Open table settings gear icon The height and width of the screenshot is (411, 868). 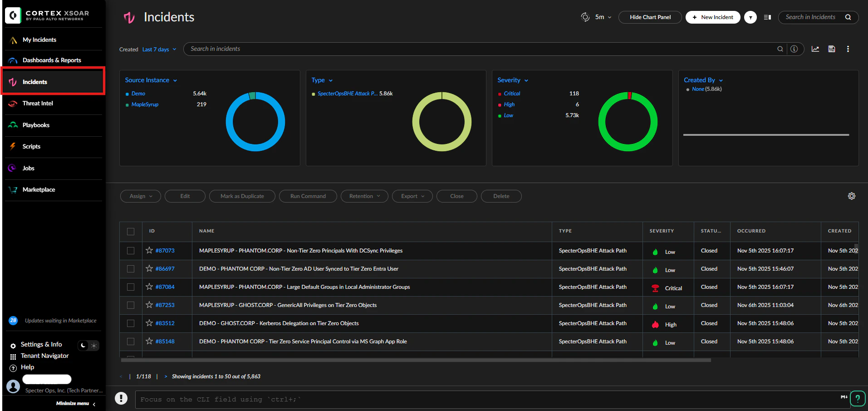click(x=852, y=196)
